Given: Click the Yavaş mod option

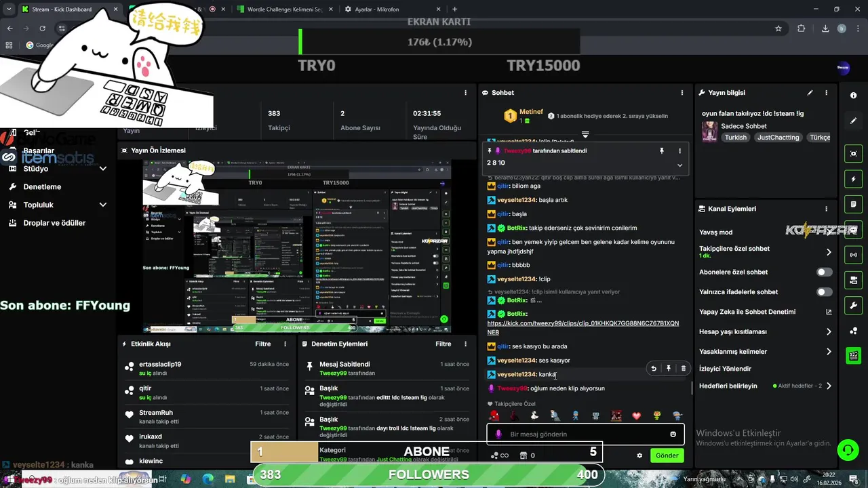Looking at the screenshot, I should tap(715, 232).
